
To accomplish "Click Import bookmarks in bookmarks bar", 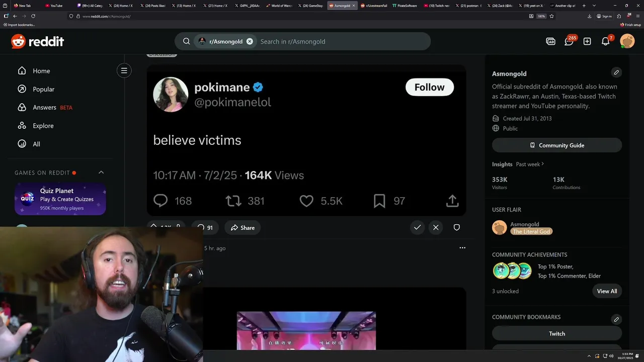I will pos(19,25).
